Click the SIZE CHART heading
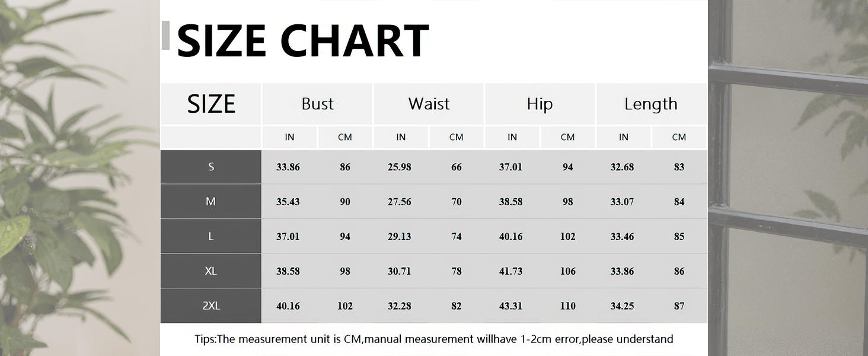 (303, 40)
